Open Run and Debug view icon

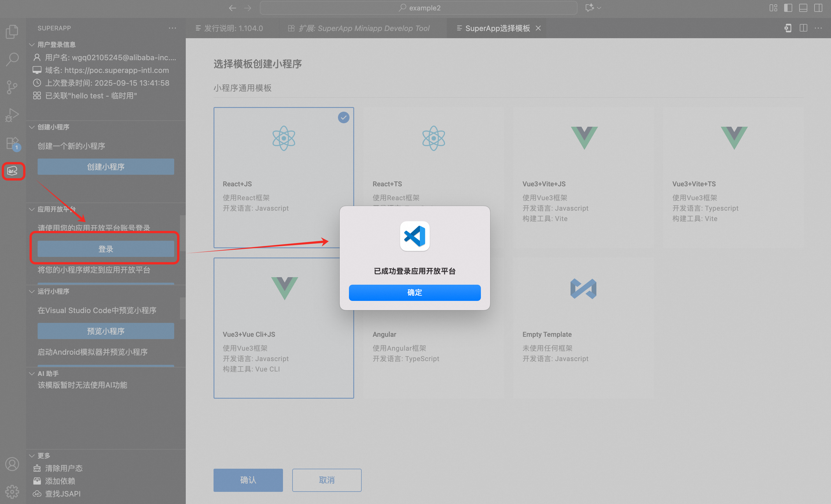click(x=12, y=115)
